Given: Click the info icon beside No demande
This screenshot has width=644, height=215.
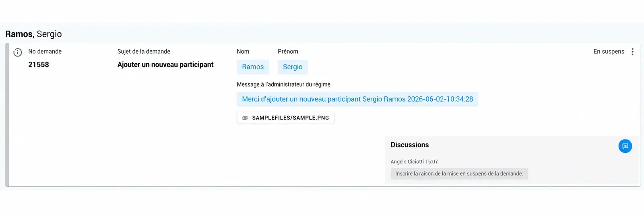Looking at the screenshot, I should 18,52.
